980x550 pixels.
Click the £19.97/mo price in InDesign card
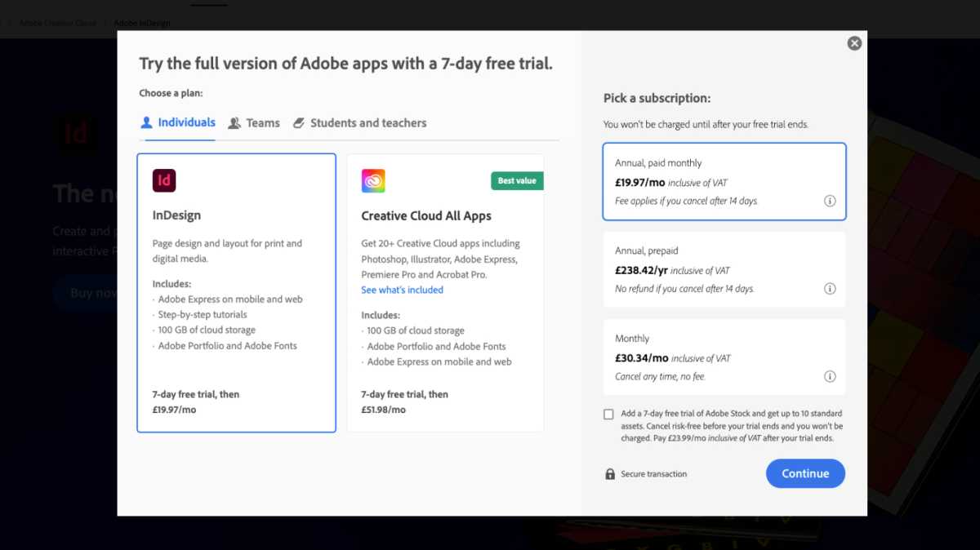pos(174,410)
